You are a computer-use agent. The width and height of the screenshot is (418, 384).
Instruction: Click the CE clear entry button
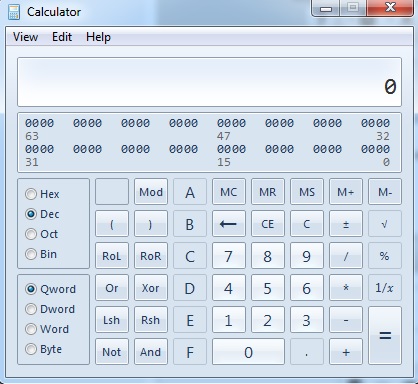[268, 224]
